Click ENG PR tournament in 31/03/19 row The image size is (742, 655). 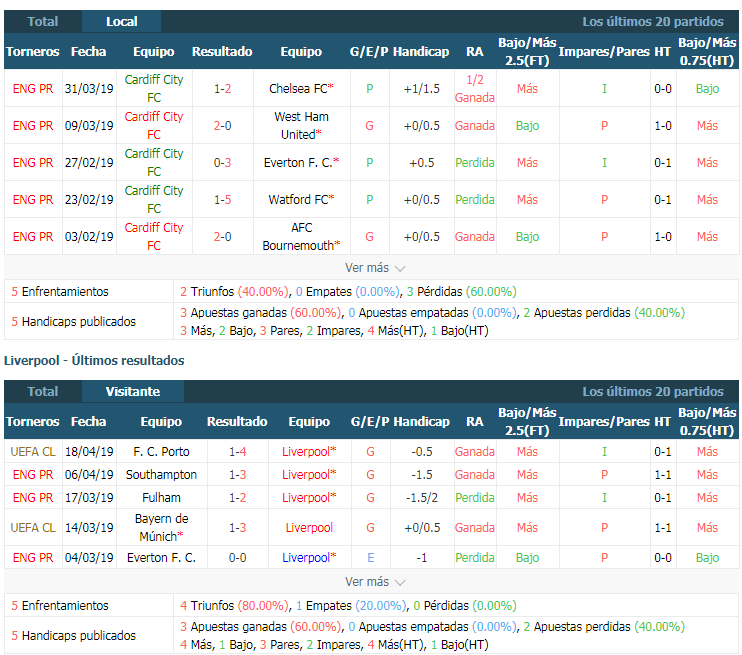33,89
